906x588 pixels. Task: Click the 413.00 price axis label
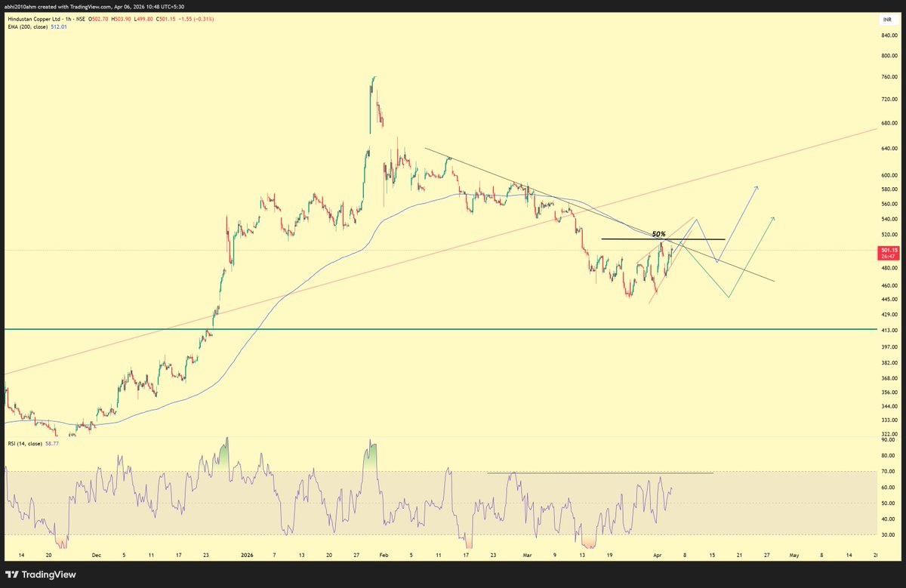(889, 330)
